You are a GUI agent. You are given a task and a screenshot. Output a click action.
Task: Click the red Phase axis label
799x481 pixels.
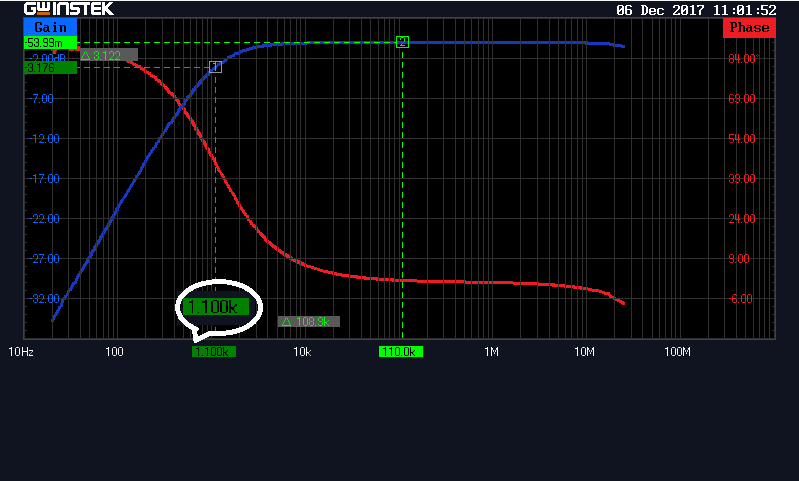click(x=749, y=27)
